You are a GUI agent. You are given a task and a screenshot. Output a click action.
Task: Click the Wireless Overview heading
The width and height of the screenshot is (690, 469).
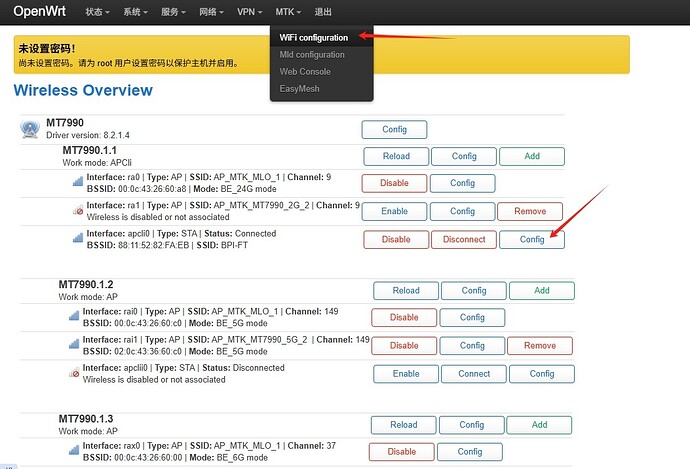[x=83, y=90]
